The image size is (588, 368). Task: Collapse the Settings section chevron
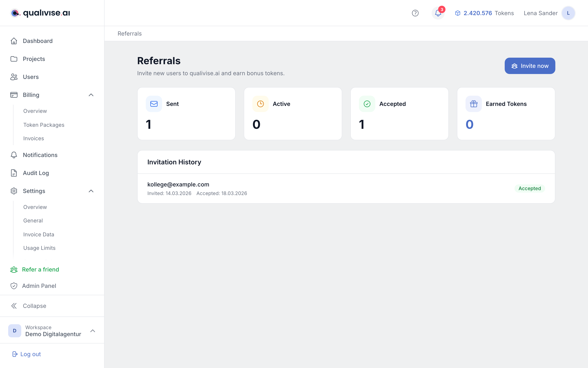tap(91, 191)
